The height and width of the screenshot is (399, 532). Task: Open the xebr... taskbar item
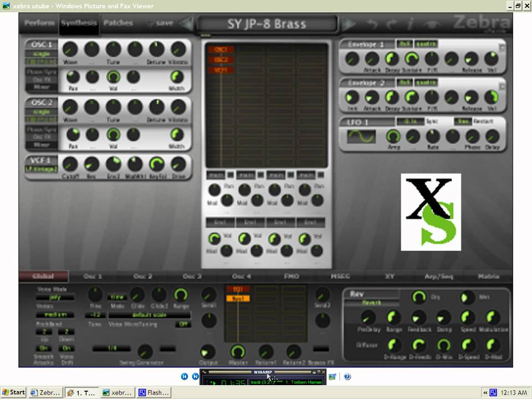(117, 392)
